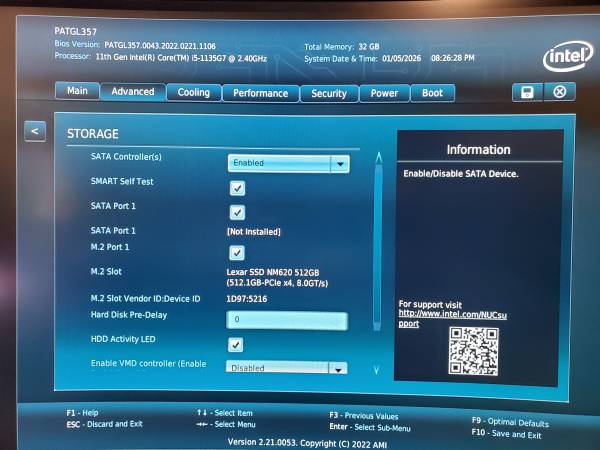Image resolution: width=600 pixels, height=450 pixels.
Task: Select the Security tab
Action: (x=328, y=93)
